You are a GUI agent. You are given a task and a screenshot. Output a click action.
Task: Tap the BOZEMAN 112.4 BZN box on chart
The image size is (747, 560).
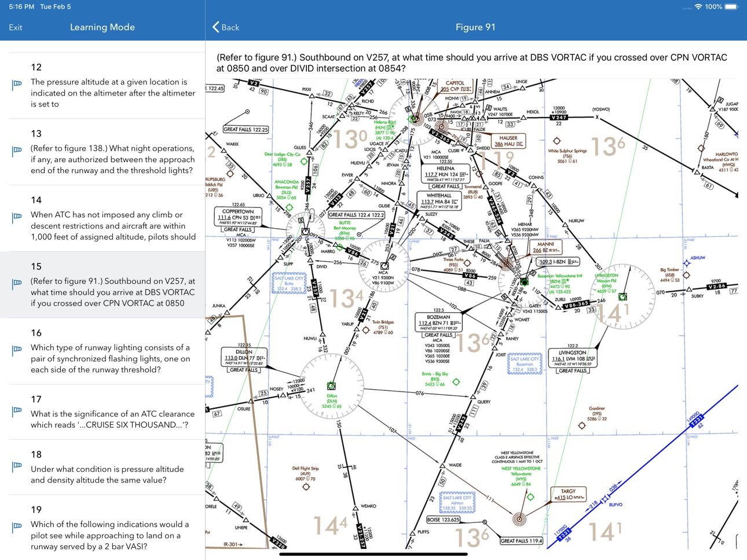pyautogui.click(x=438, y=323)
